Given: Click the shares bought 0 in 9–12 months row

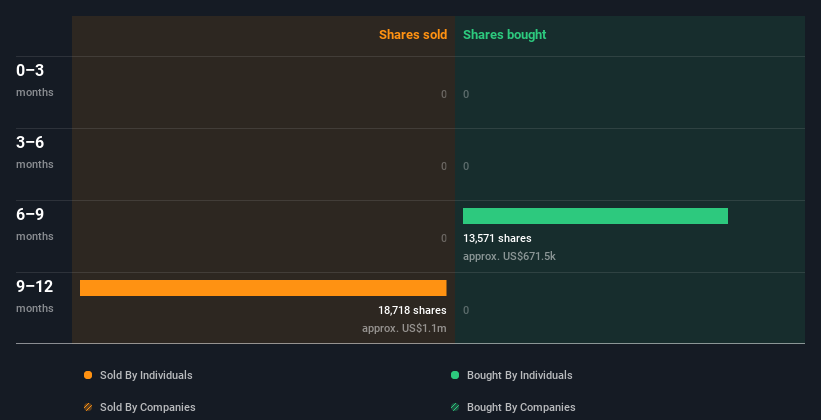Looking at the screenshot, I should 466,310.
